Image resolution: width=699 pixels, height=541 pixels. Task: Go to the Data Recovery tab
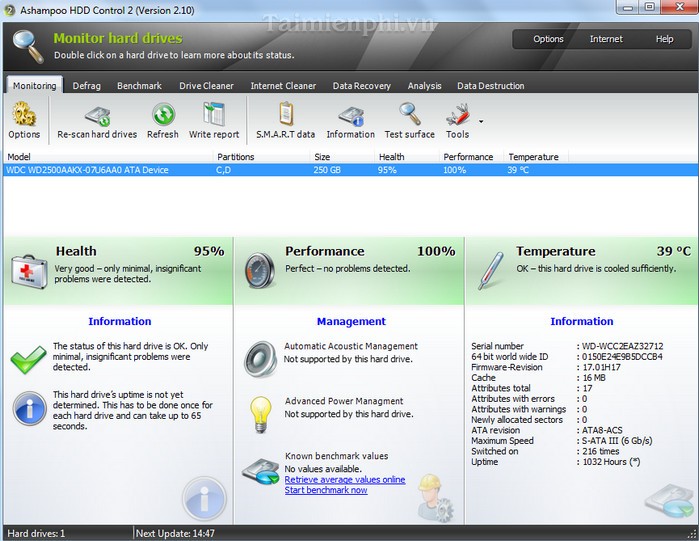click(361, 86)
